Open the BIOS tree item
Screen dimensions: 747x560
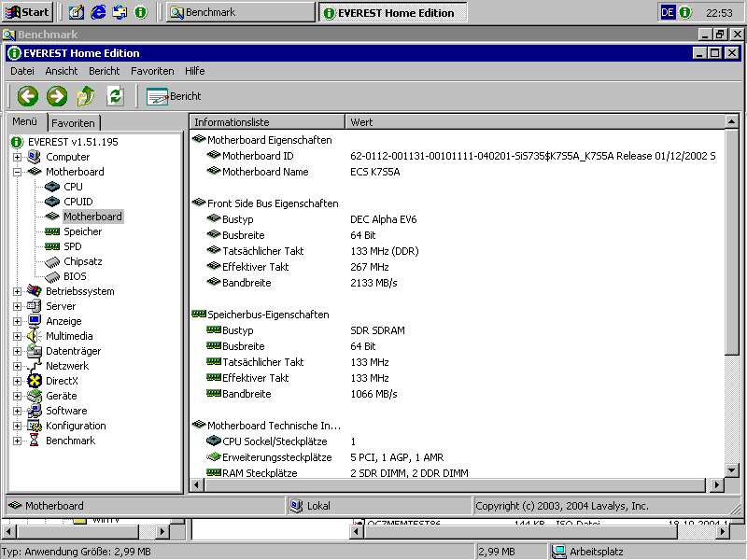coord(75,276)
